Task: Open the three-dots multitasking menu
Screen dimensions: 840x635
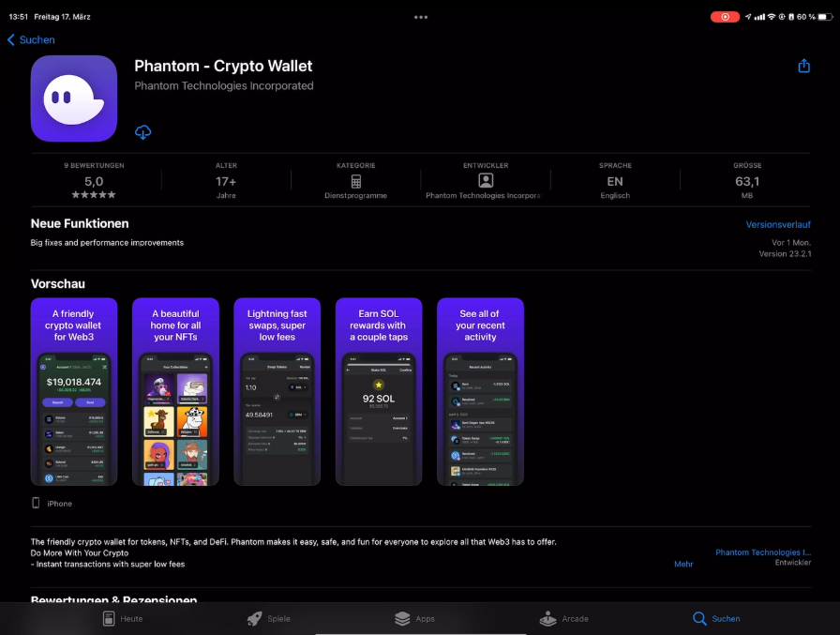Action: pyautogui.click(x=421, y=17)
